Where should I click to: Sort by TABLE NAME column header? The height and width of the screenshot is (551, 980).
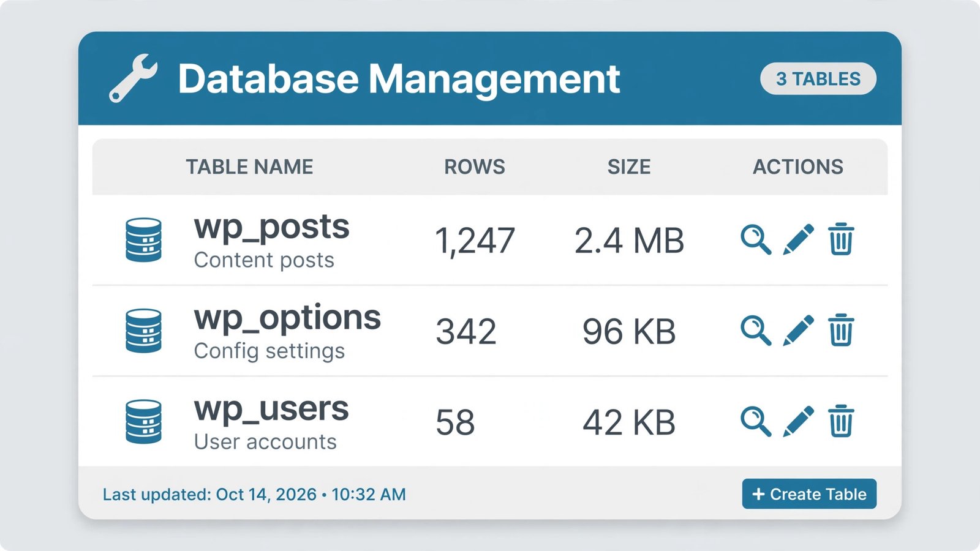249,167
